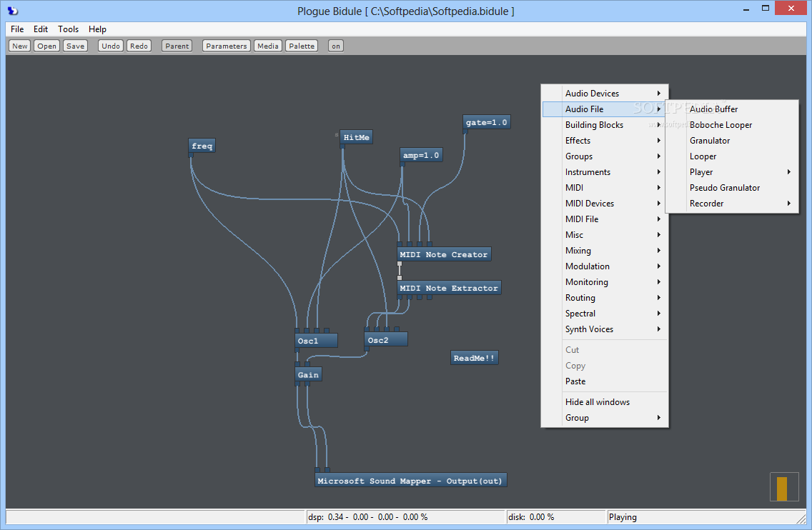Select Looper from submenu
The width and height of the screenshot is (812, 530).
(732, 156)
